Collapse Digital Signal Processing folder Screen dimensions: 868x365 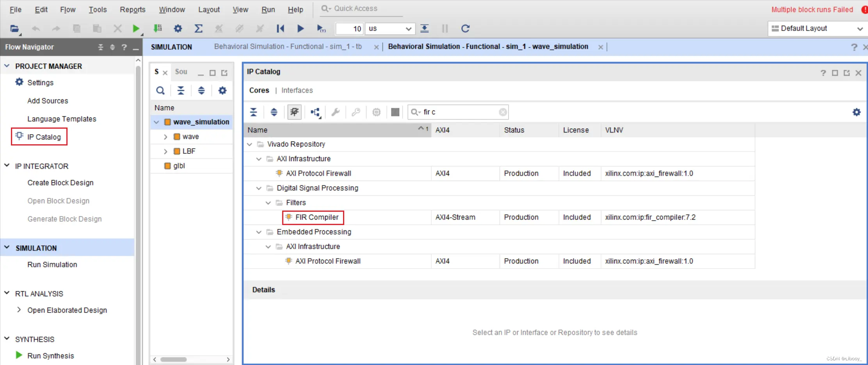pyautogui.click(x=259, y=188)
